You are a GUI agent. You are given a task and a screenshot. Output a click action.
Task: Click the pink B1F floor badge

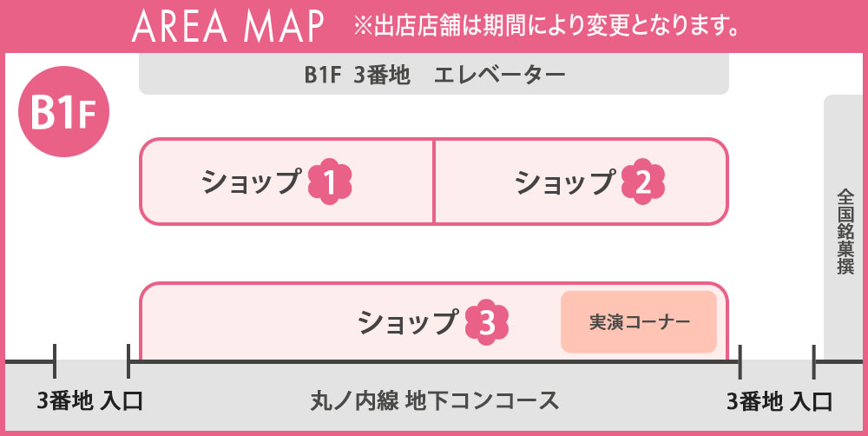pos(64,120)
